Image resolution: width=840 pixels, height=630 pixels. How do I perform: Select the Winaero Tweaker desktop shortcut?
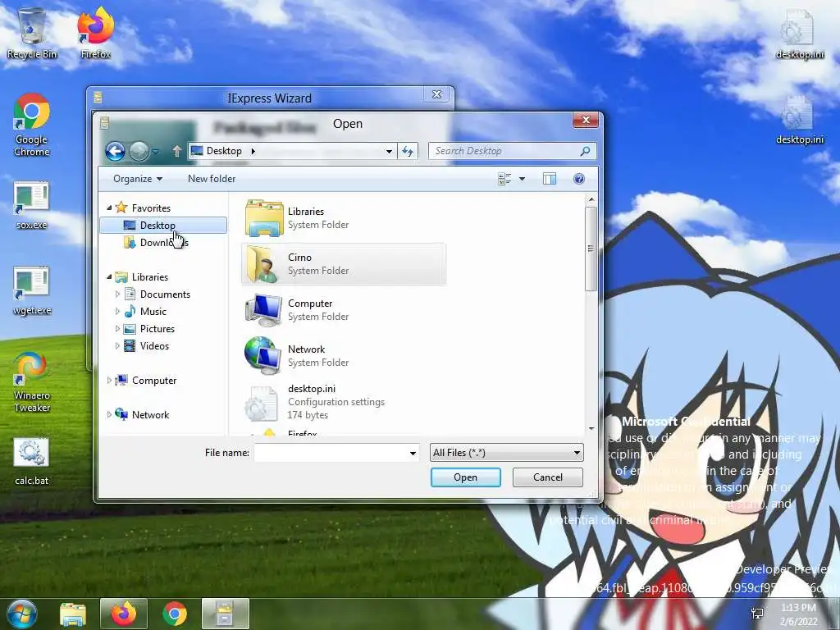32,382
